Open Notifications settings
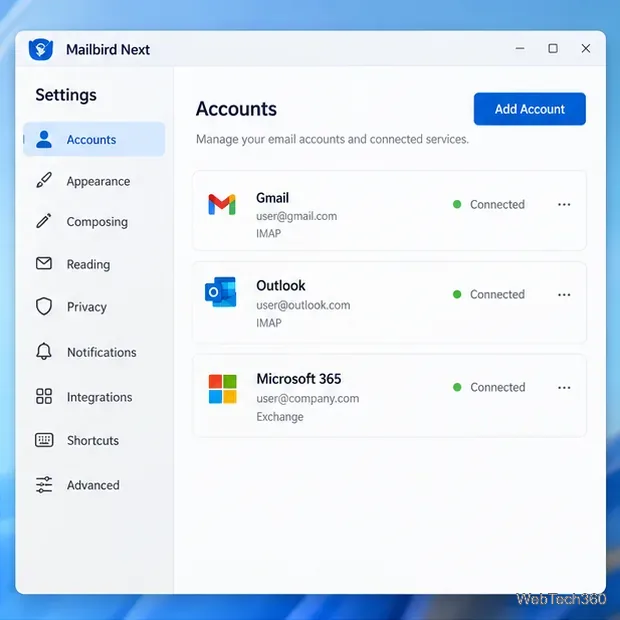Image resolution: width=620 pixels, height=620 pixels. tap(94, 352)
